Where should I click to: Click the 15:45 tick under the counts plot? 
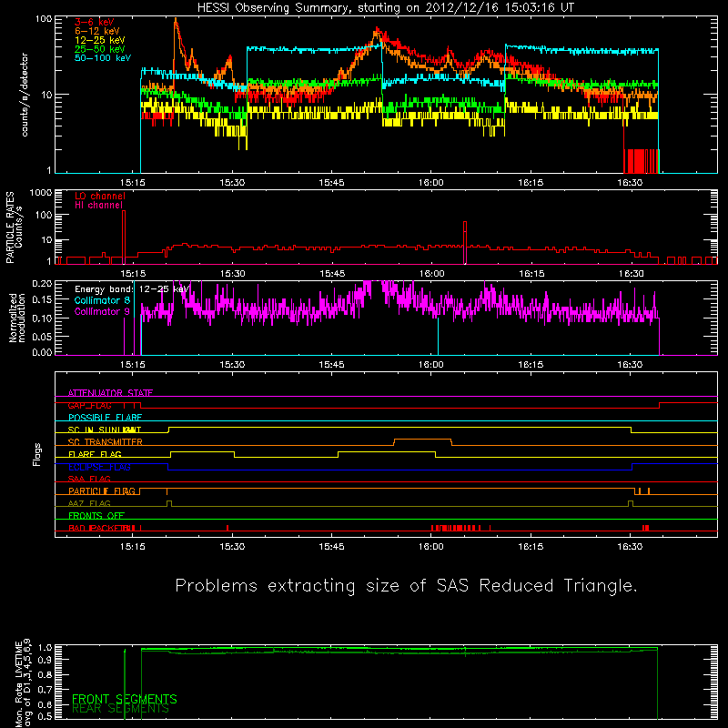pos(331,183)
